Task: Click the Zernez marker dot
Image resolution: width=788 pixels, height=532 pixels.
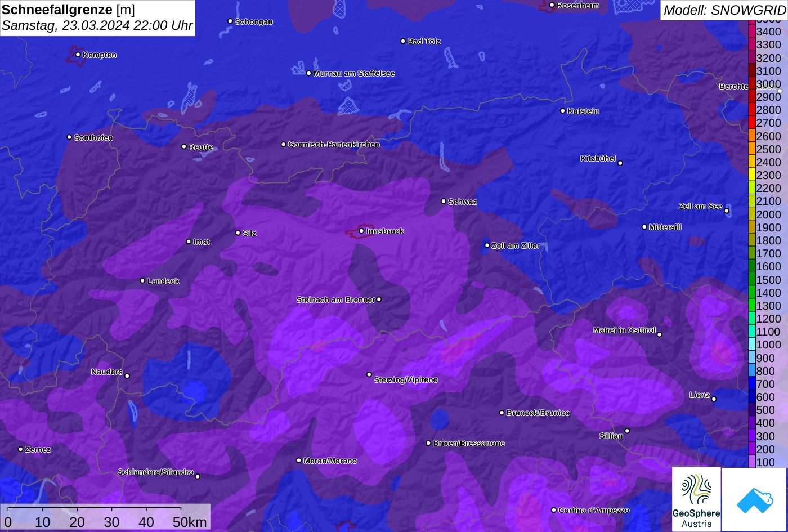Action: [x=20, y=449]
